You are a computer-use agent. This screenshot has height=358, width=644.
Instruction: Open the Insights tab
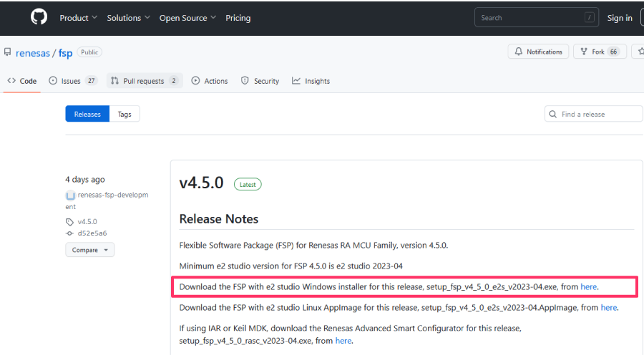(x=311, y=81)
